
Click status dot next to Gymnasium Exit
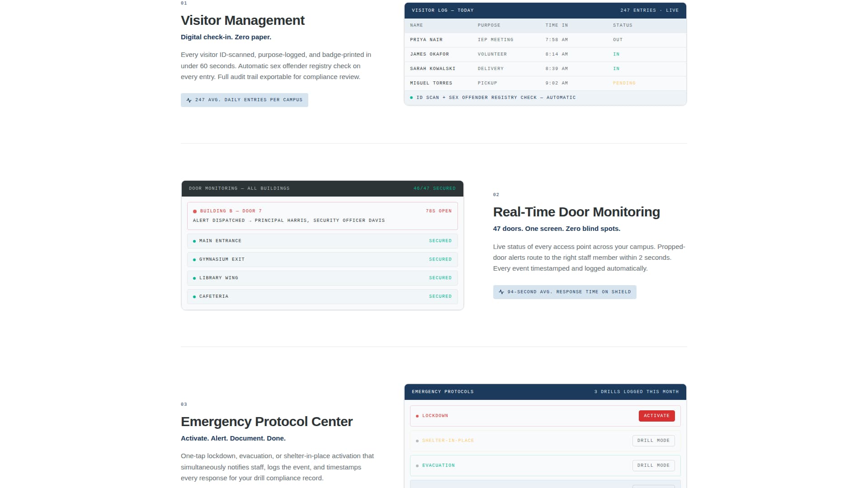[x=194, y=260]
